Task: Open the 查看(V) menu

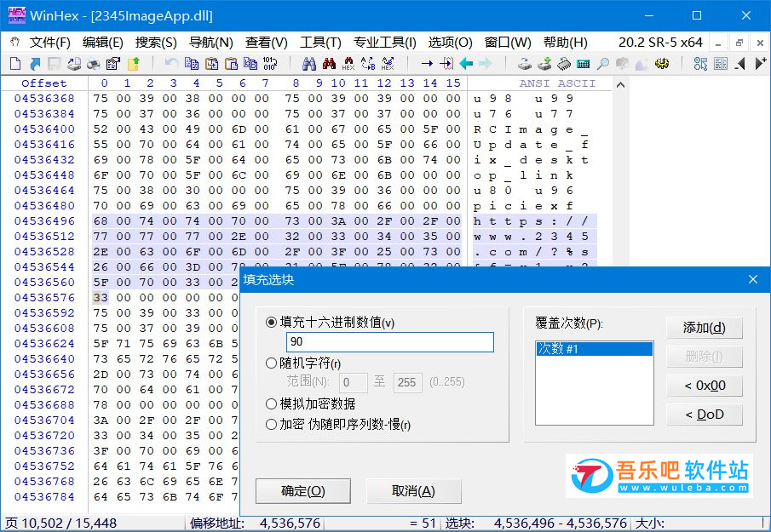Action: pos(267,43)
